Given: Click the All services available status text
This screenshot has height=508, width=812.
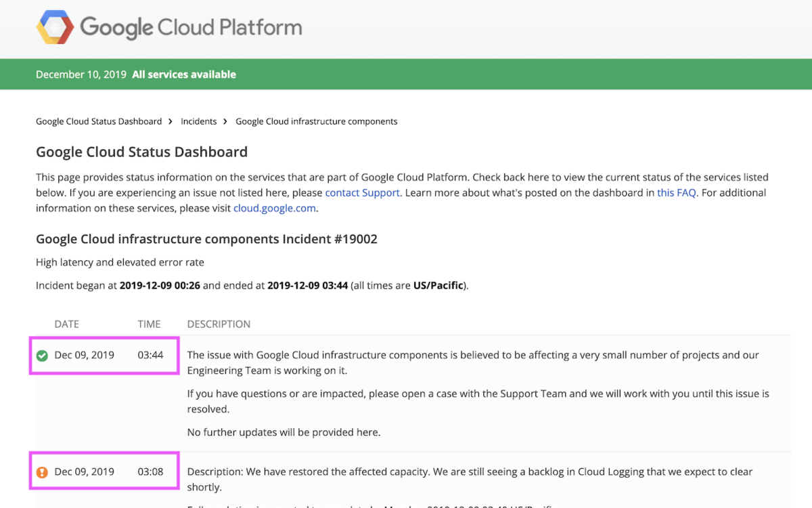Looking at the screenshot, I should (x=184, y=75).
